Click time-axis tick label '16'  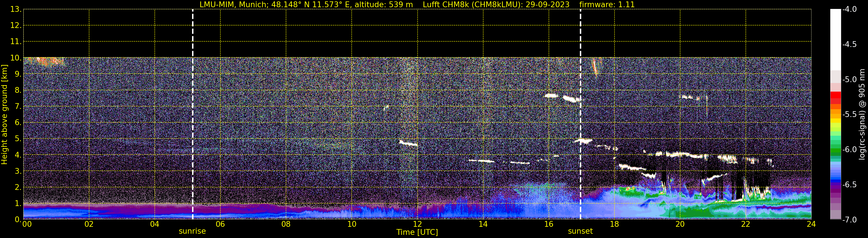pos(549,224)
